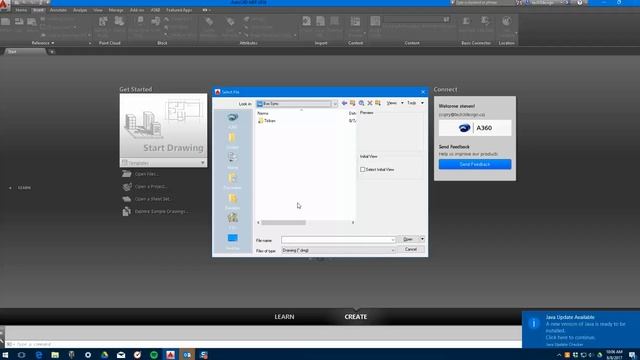Click the Start file tab

pos(24,52)
